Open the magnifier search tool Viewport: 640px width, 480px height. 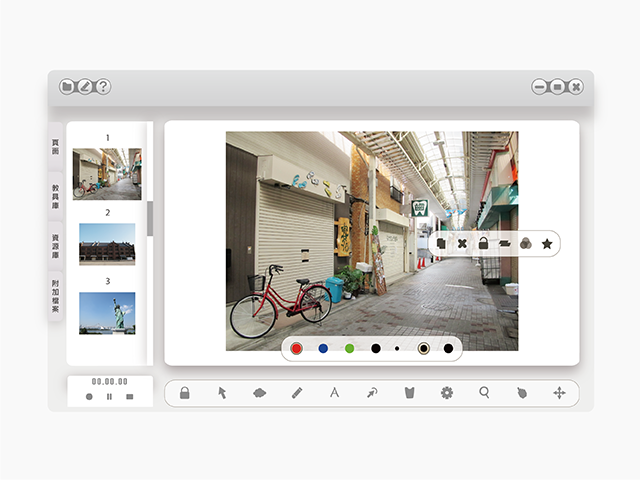pos(484,393)
